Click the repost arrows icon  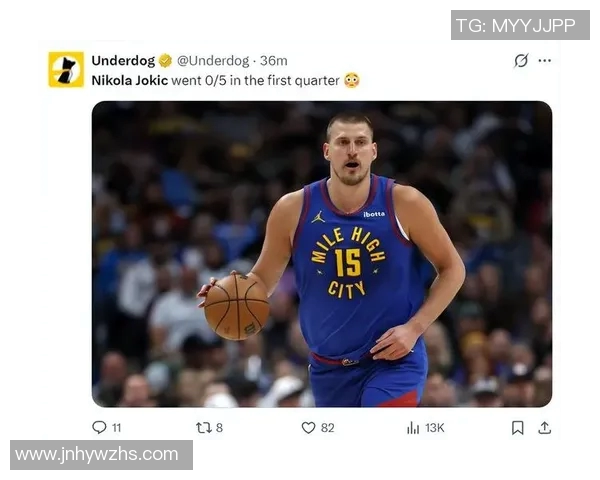click(x=203, y=427)
